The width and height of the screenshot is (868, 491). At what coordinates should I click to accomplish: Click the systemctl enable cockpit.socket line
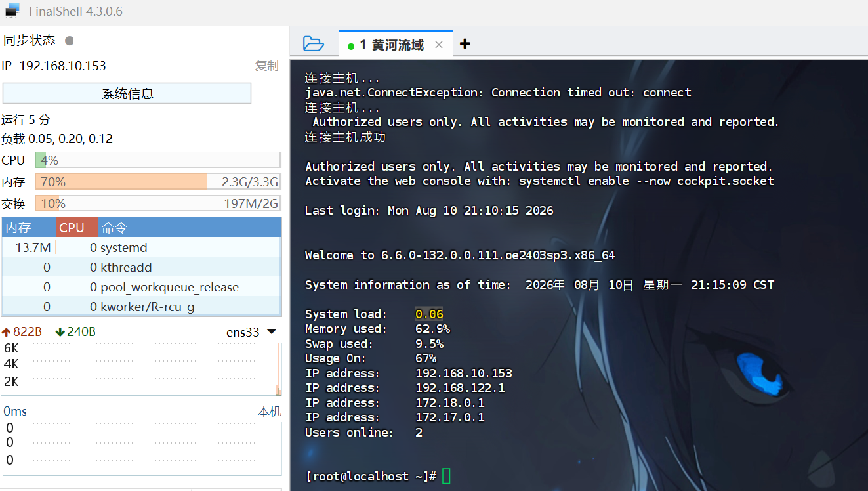[x=539, y=181]
